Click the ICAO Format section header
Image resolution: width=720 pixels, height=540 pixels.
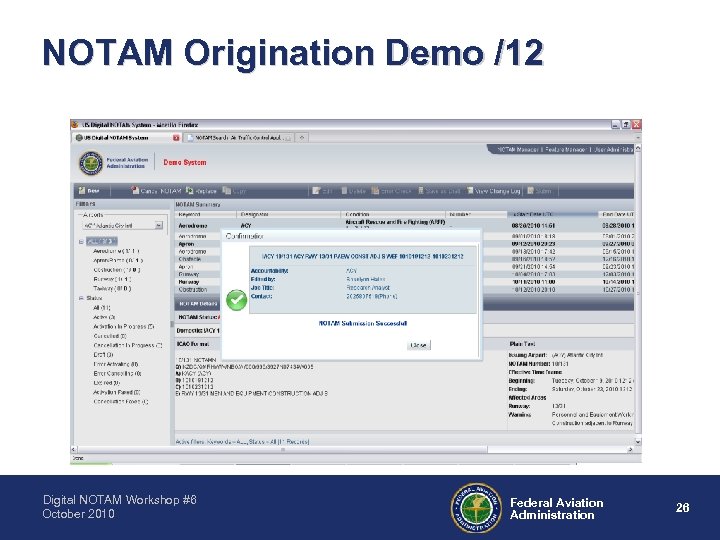tap(193, 344)
